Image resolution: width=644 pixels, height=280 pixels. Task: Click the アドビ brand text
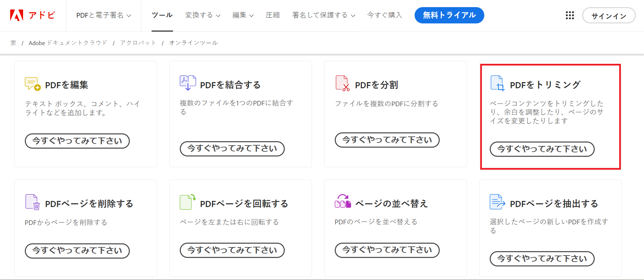point(42,15)
